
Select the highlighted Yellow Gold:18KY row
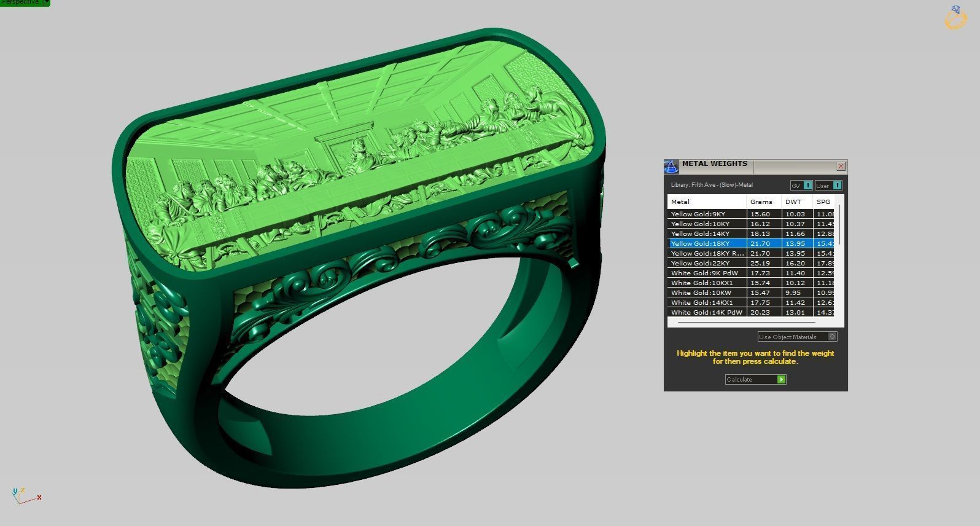point(752,243)
